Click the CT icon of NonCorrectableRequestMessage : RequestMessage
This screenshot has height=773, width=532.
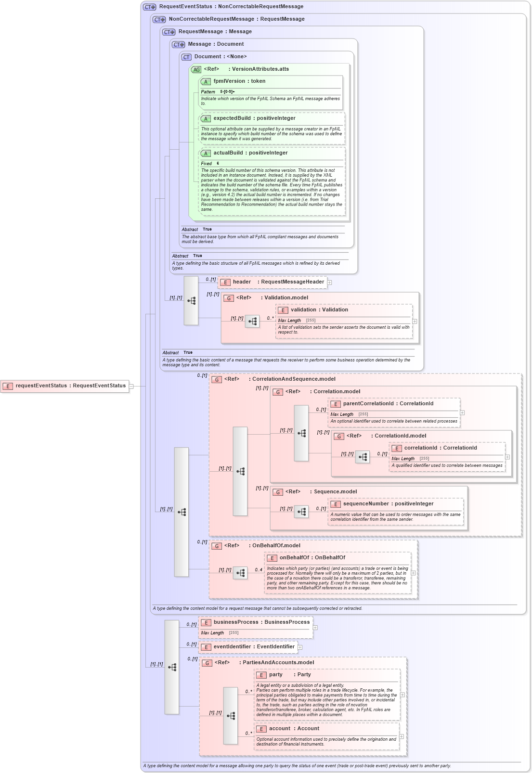click(x=159, y=20)
